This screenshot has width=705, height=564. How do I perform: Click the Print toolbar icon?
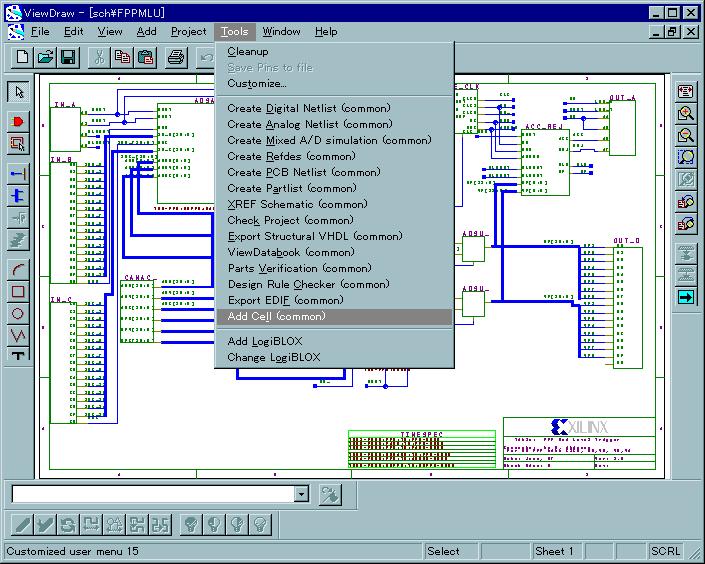click(x=176, y=57)
